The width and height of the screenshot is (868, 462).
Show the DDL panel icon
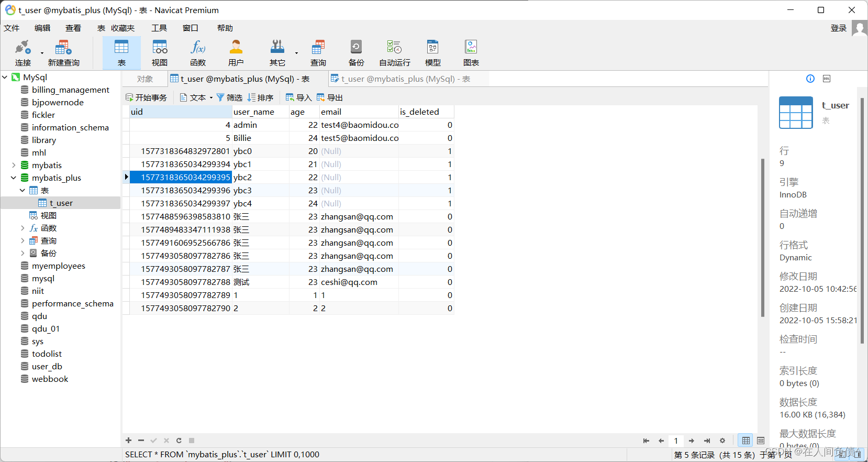pos(827,79)
